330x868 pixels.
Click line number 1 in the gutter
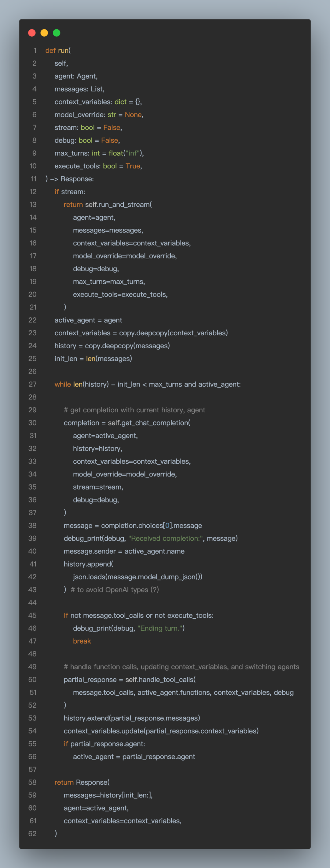(35, 50)
